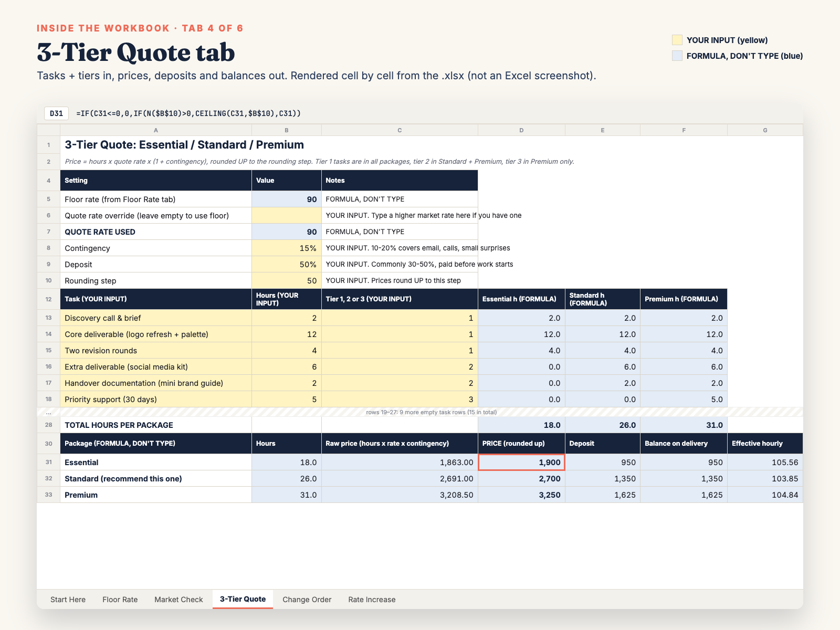Select column A header
Image resolution: width=840 pixels, height=630 pixels.
click(x=156, y=130)
